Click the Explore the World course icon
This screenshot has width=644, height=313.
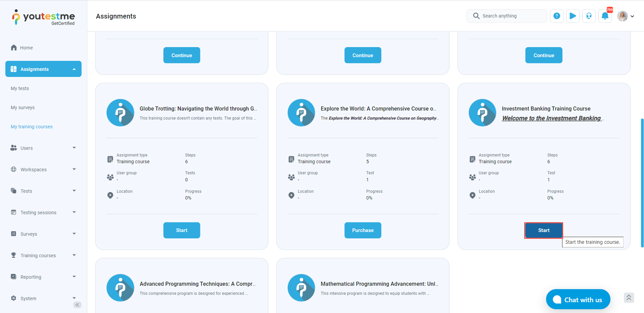[301, 113]
